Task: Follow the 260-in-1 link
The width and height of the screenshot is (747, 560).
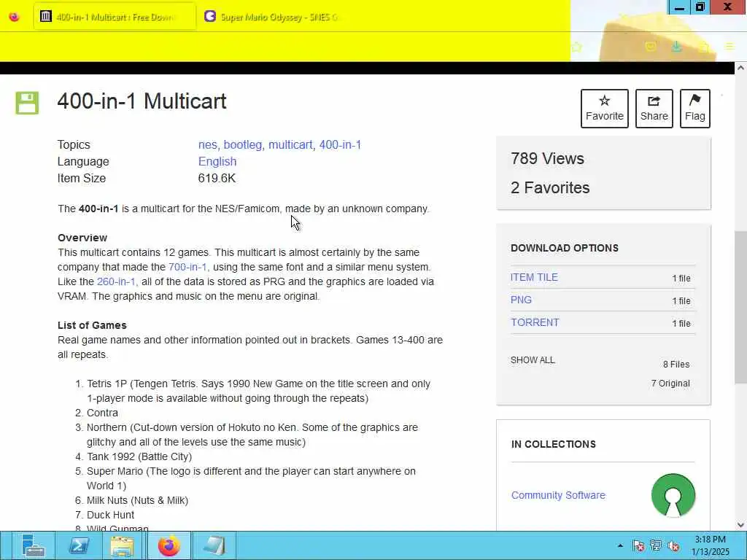Action: coord(116,281)
